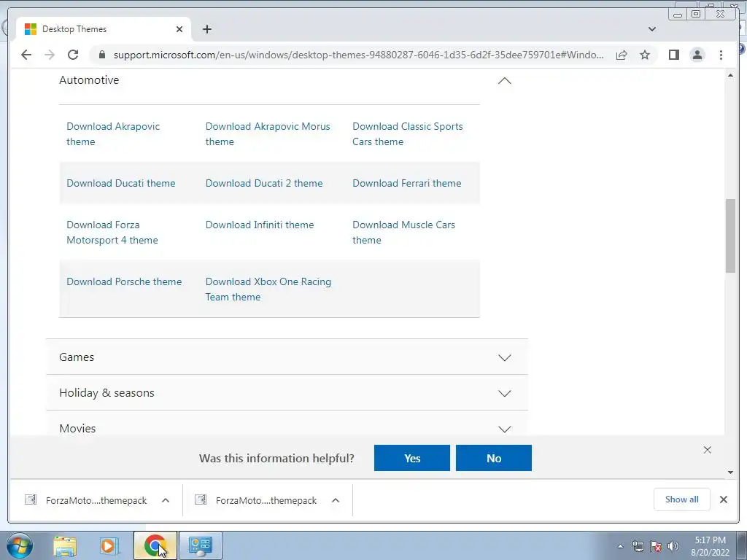Open the Chrome side panel

pos(673,55)
